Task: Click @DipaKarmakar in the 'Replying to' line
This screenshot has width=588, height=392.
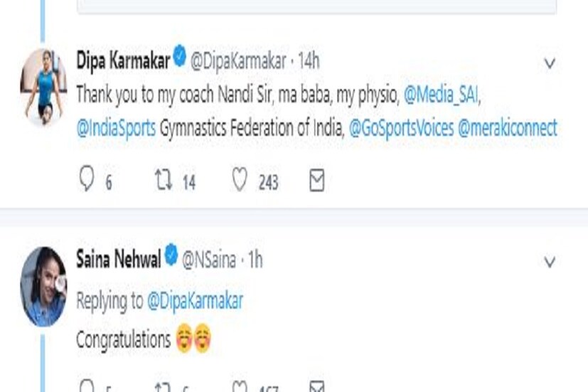Action: click(195, 301)
